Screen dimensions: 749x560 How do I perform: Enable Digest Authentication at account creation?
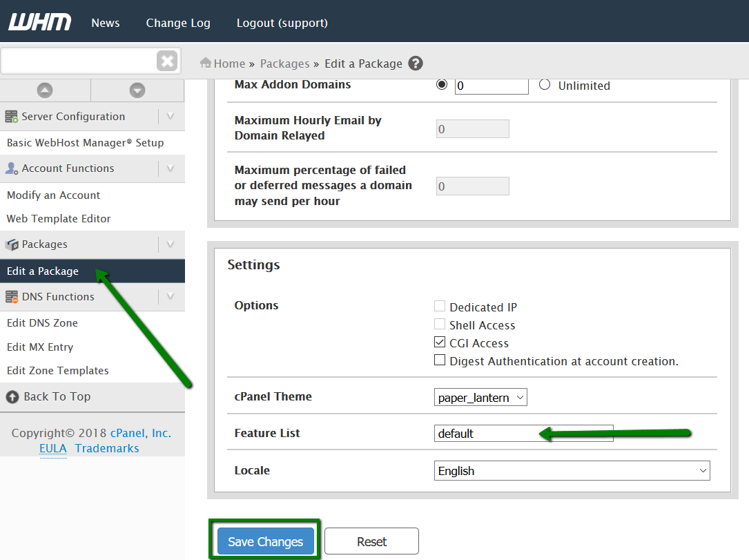coord(440,360)
